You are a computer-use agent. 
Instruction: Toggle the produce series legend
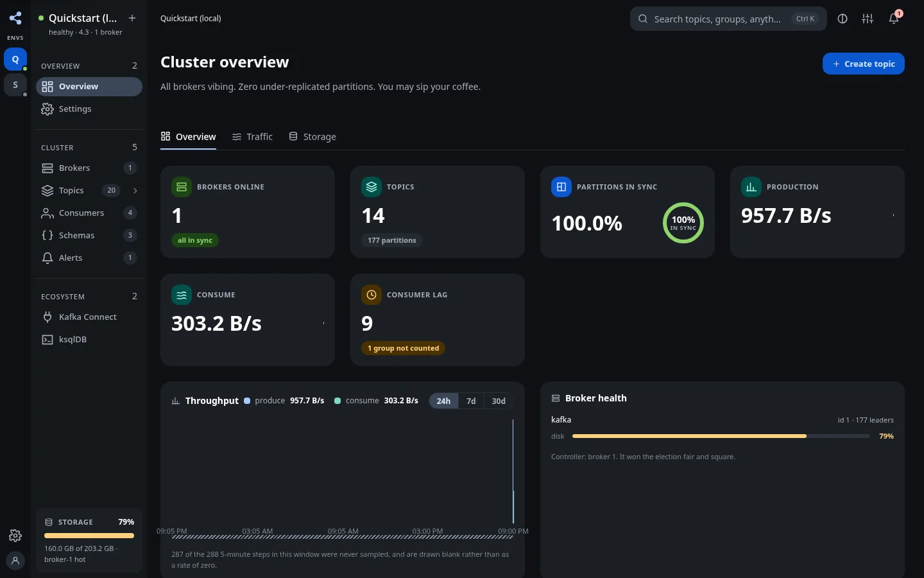point(284,401)
